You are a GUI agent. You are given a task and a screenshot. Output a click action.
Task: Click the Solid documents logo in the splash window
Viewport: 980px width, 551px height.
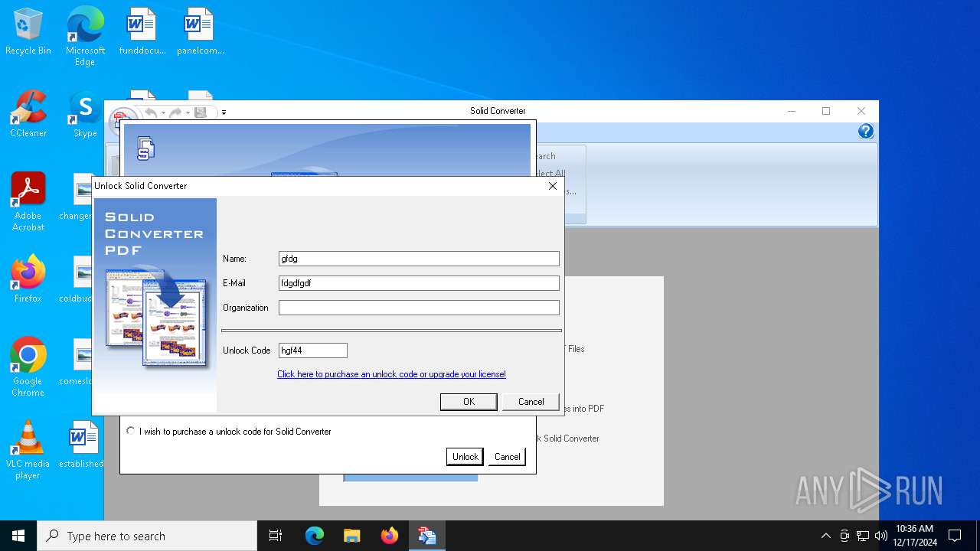(145, 148)
